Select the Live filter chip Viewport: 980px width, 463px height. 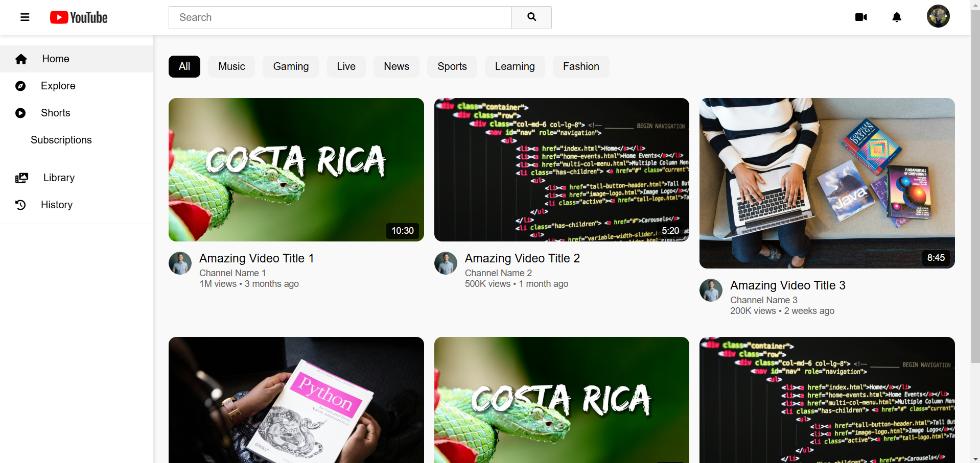pos(346,66)
